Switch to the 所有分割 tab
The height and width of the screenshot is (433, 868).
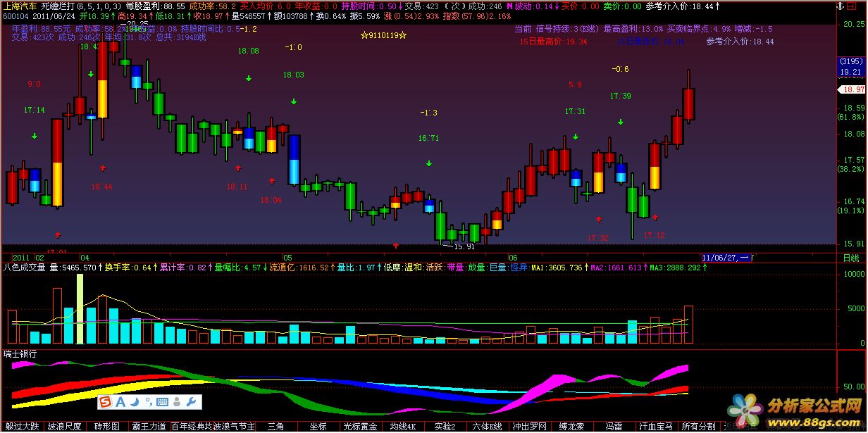[x=698, y=427]
